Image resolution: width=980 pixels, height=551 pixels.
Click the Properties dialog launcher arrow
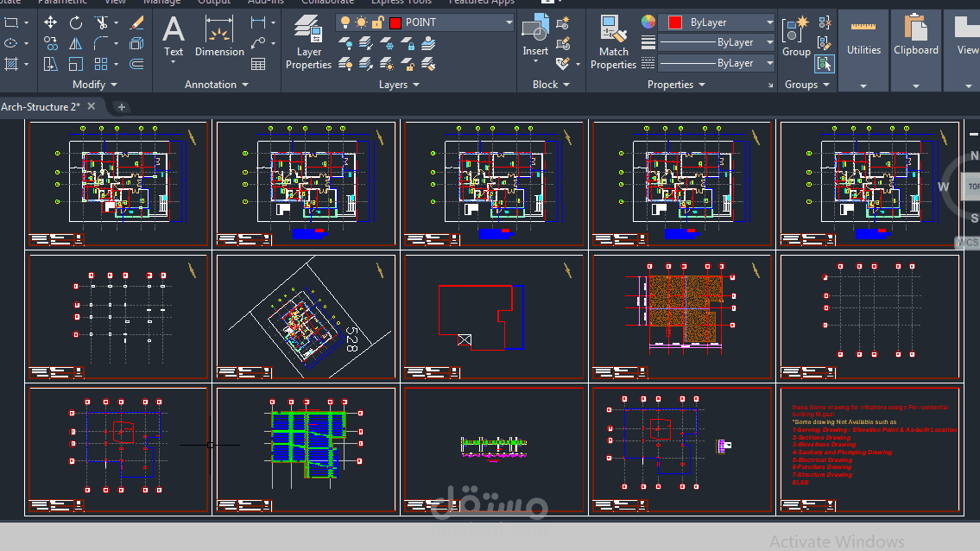point(770,85)
